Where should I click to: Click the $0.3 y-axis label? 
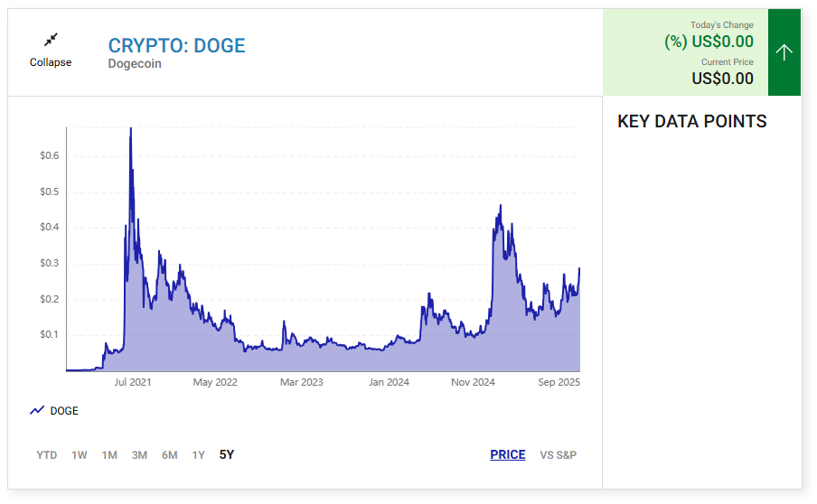pos(50,263)
